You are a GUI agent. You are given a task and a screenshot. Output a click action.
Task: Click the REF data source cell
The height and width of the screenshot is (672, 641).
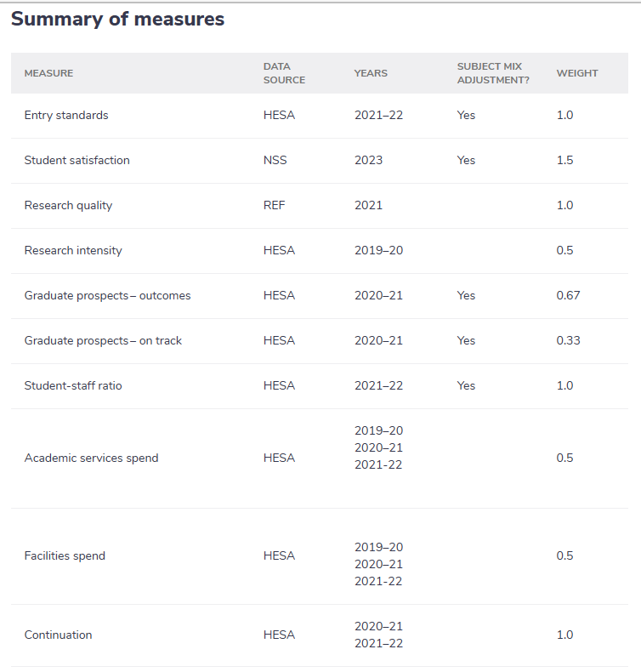274,206
